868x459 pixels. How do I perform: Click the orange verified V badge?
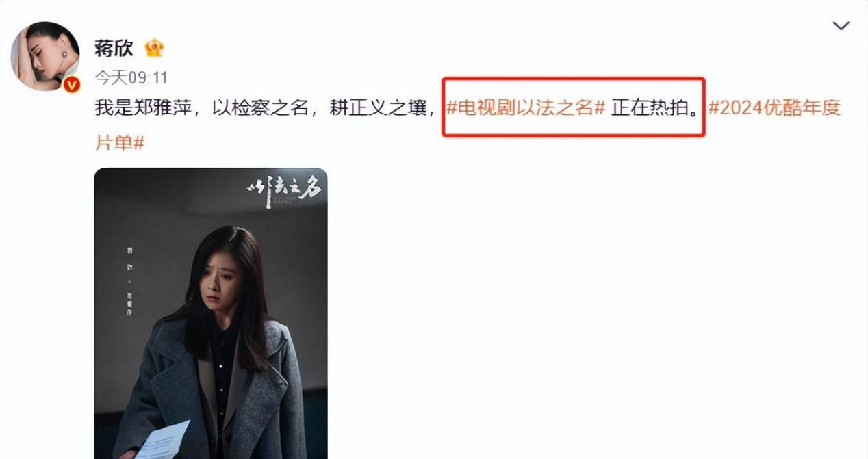pyautogui.click(x=71, y=84)
